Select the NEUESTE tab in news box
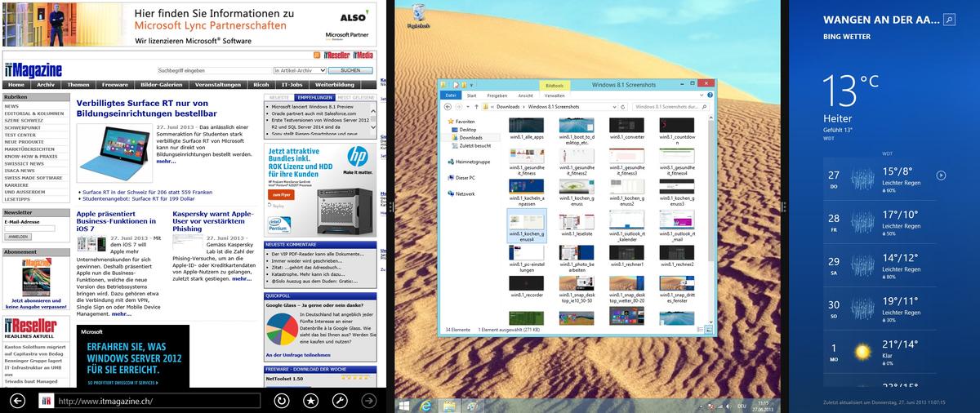This screenshot has width=980, height=413. 278,97
